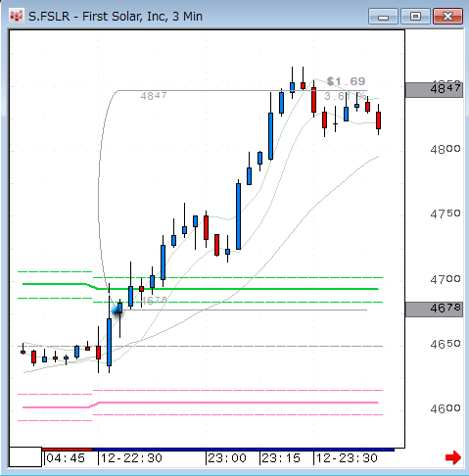Click the 4700 price axis label
Screen dimensions: 469x476
[446, 279]
